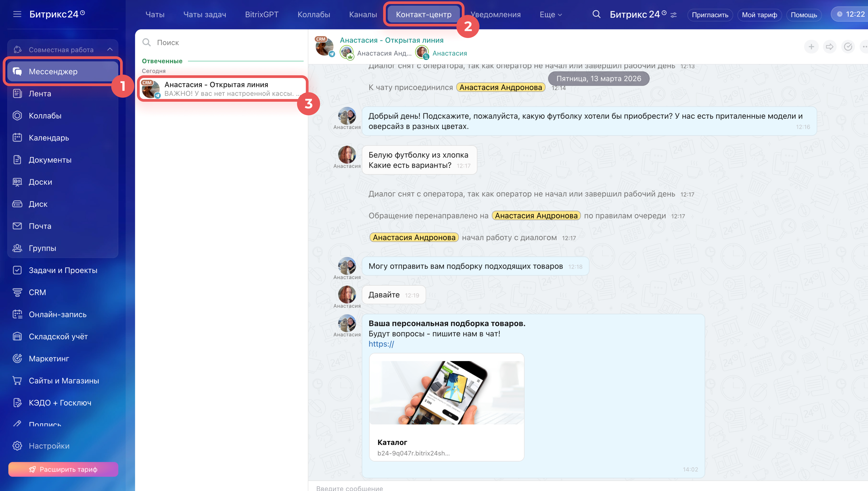868x491 pixels.
Task: Click the Пригласить button
Action: click(710, 15)
